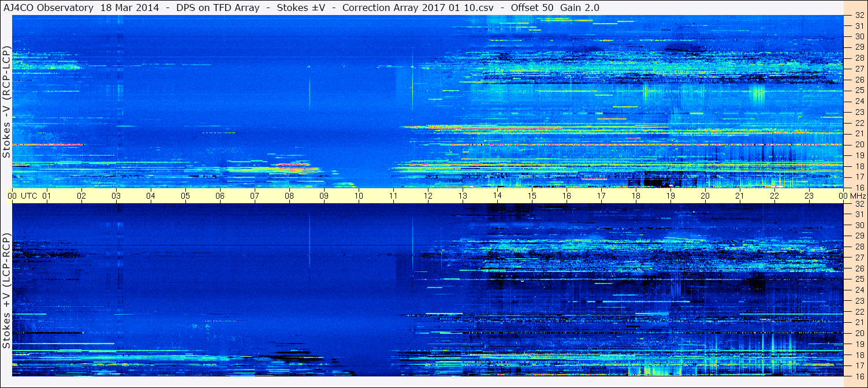Select the 06 hour marker on time axis

[220, 196]
